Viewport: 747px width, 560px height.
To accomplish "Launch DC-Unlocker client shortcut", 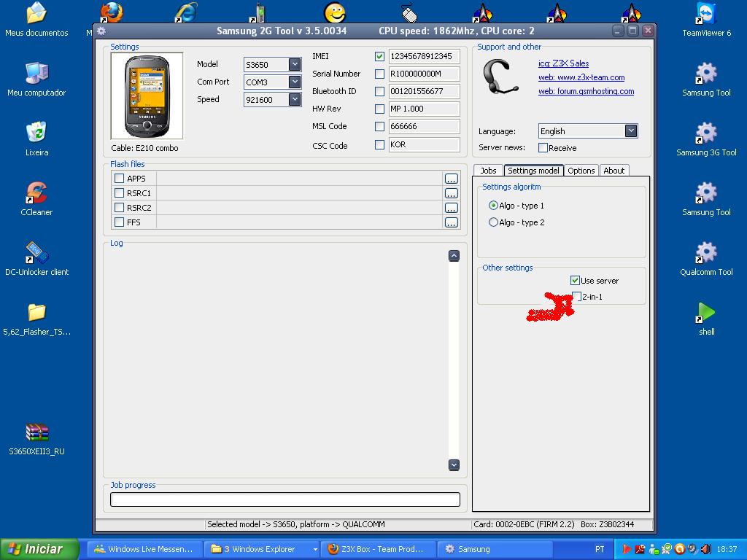I will (36, 259).
